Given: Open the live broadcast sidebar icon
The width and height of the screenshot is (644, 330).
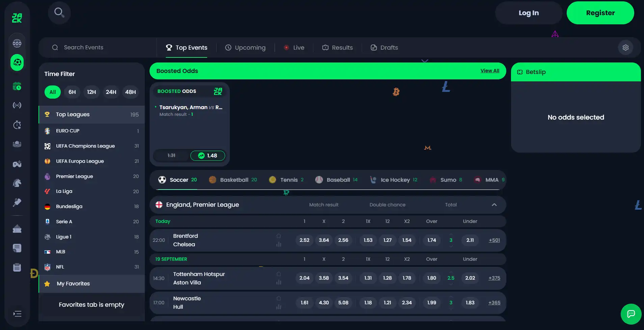Looking at the screenshot, I should coord(17,105).
